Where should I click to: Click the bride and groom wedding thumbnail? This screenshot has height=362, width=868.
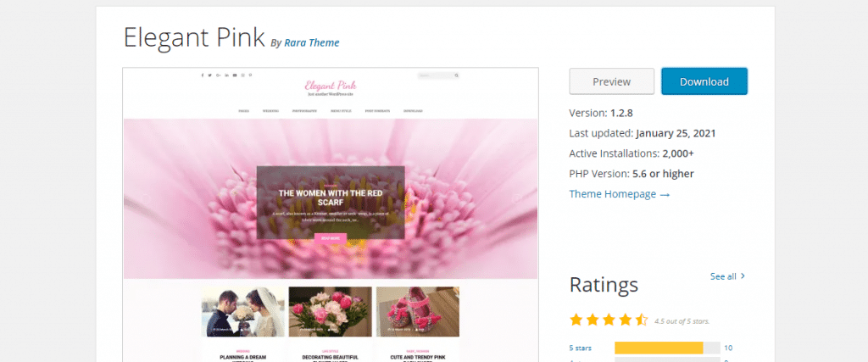tap(243, 311)
